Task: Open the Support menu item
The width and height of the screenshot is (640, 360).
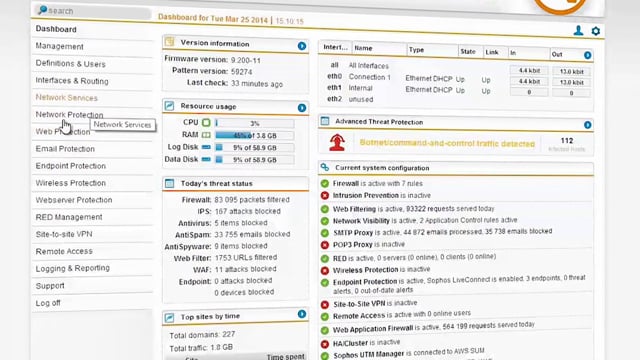Action: (x=50, y=286)
